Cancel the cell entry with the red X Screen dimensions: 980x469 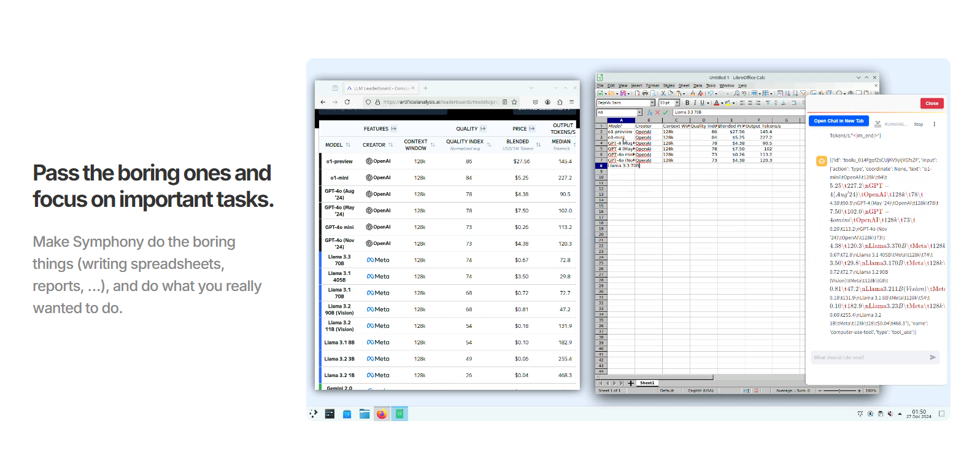[658, 112]
